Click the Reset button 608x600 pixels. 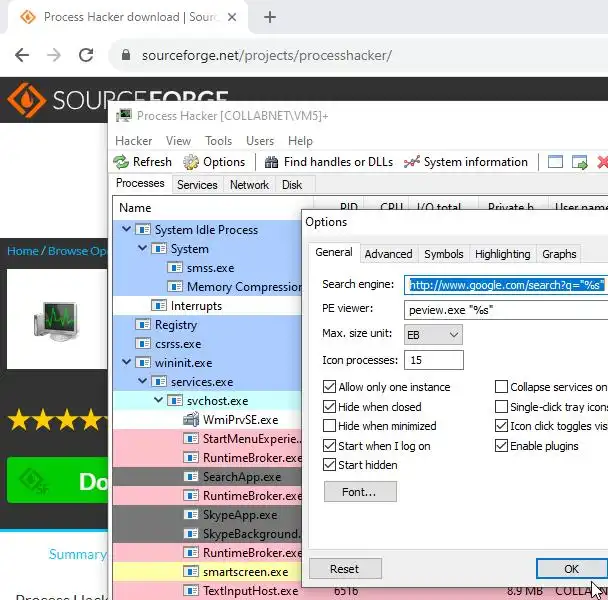(x=345, y=569)
